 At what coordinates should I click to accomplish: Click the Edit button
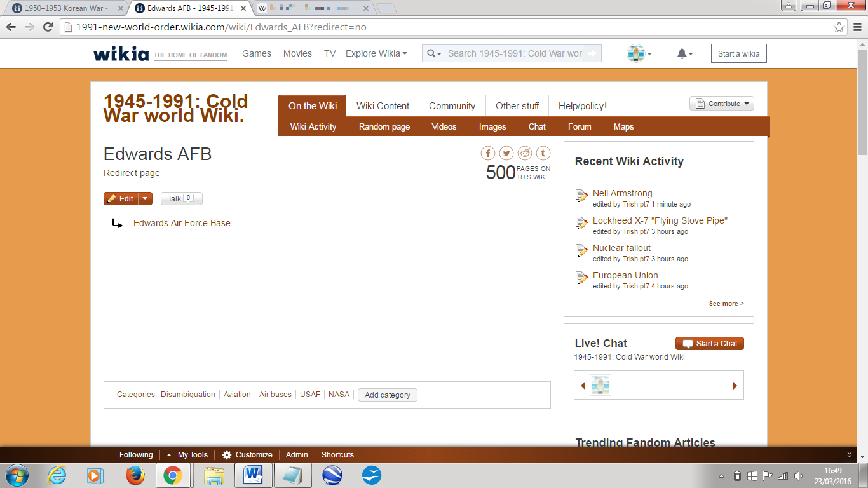121,199
